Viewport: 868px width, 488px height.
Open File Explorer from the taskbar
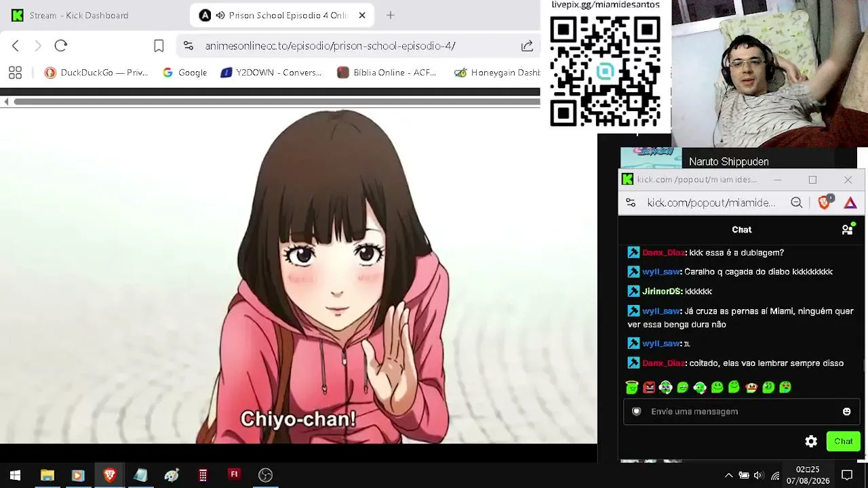point(47,475)
